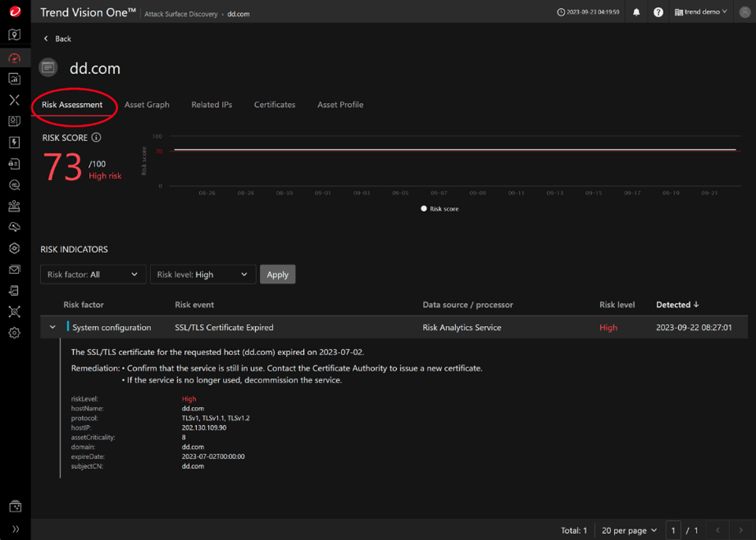Open the red speedometer gauge sidebar icon
This screenshot has height=540, width=756.
click(x=14, y=58)
